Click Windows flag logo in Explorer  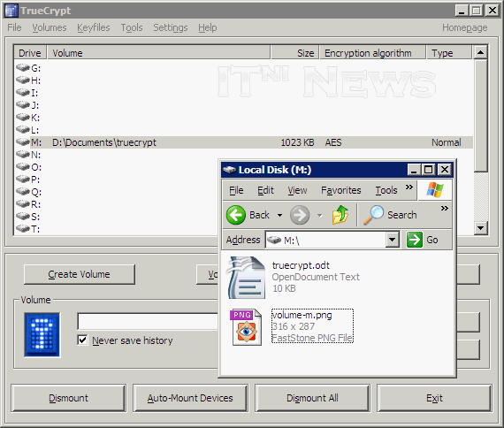pos(435,189)
